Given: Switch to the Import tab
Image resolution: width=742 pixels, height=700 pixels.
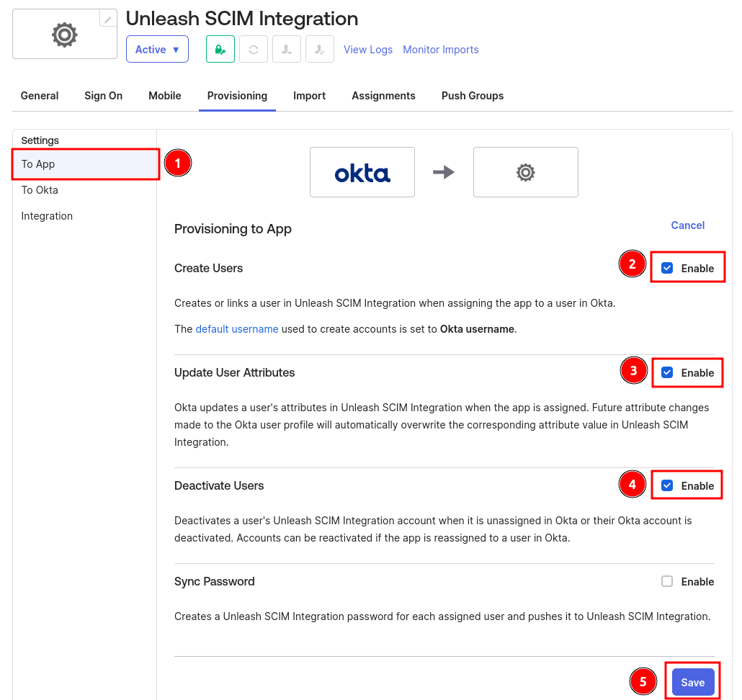Looking at the screenshot, I should tap(309, 95).
